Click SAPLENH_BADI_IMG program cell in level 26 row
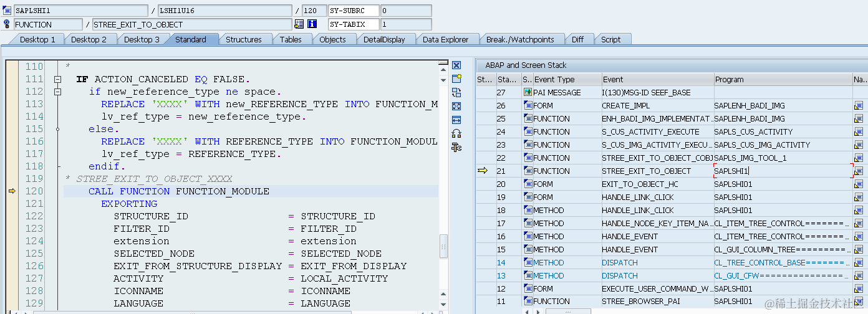868x314 pixels. [x=783, y=105]
